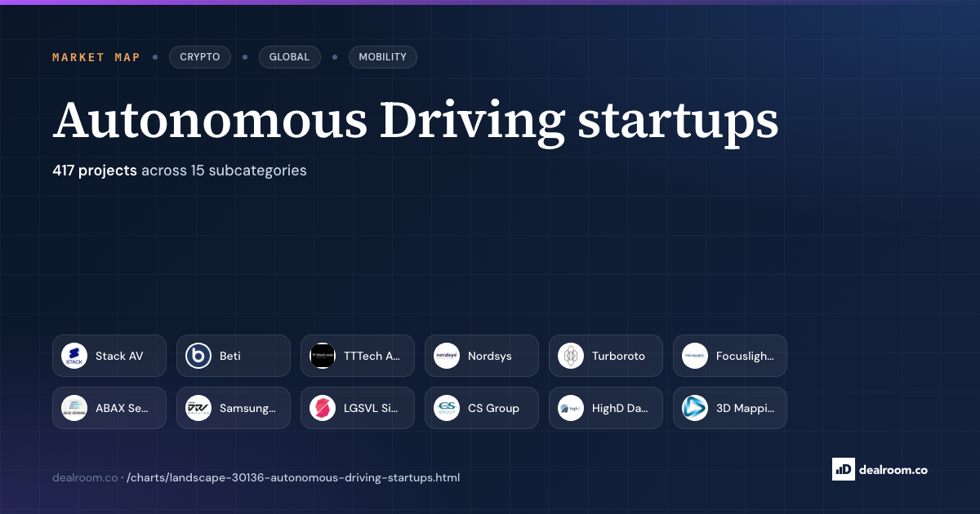
Task: Click the landscape-30136 chart URL path
Action: tap(293, 477)
